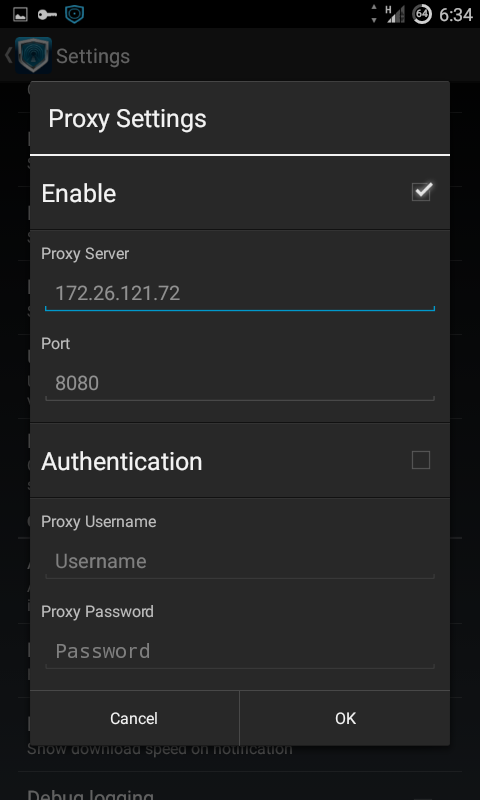Tap the app shield icon in header

[34, 56]
